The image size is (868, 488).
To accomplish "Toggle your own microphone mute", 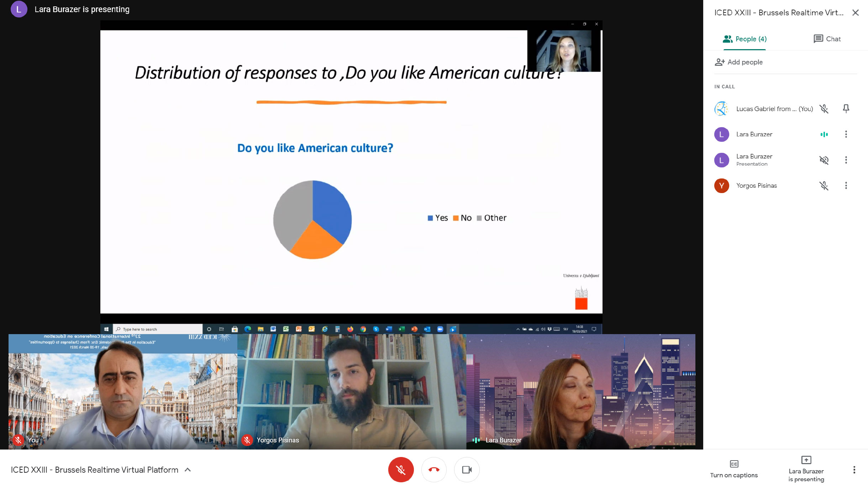I will click(x=401, y=469).
